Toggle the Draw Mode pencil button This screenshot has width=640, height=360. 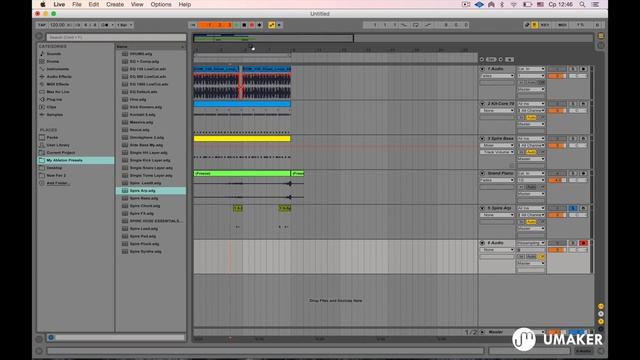(527, 25)
